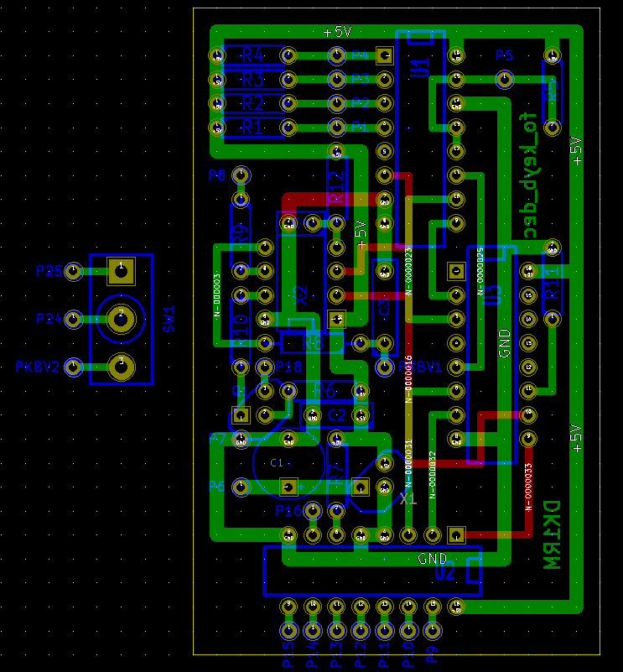Select the P9 pad at bottom

coord(433,630)
